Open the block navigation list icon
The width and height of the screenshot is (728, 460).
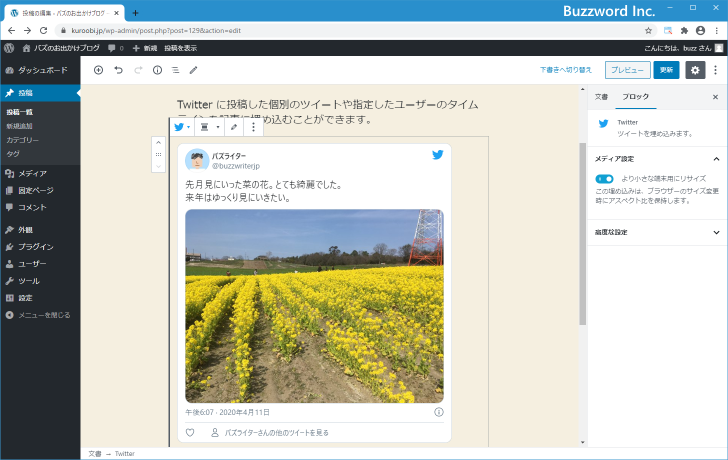click(x=176, y=70)
